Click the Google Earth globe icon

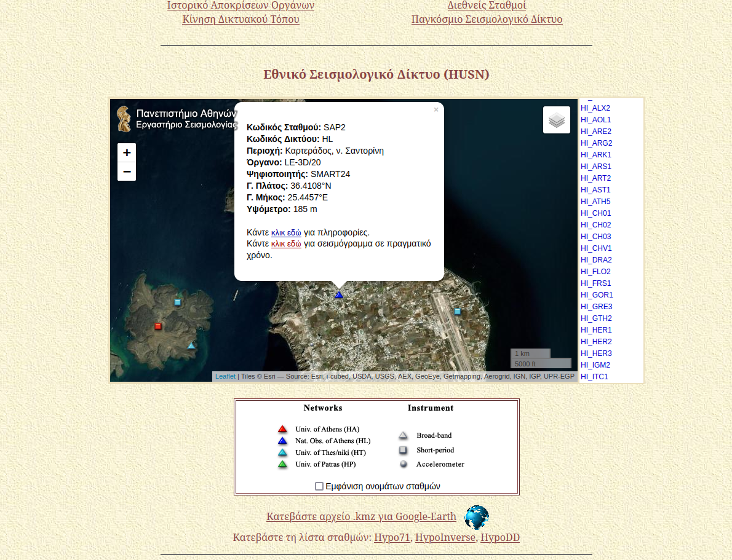[x=477, y=518]
